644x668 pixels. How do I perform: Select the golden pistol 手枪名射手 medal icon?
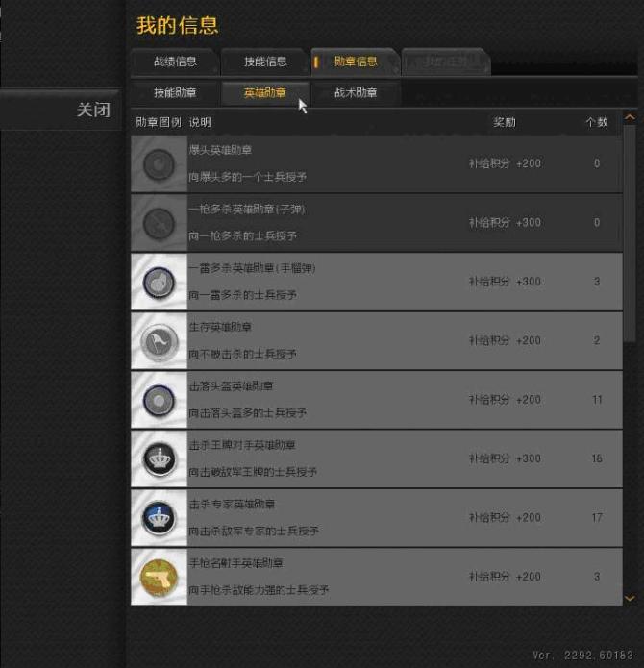click(159, 578)
